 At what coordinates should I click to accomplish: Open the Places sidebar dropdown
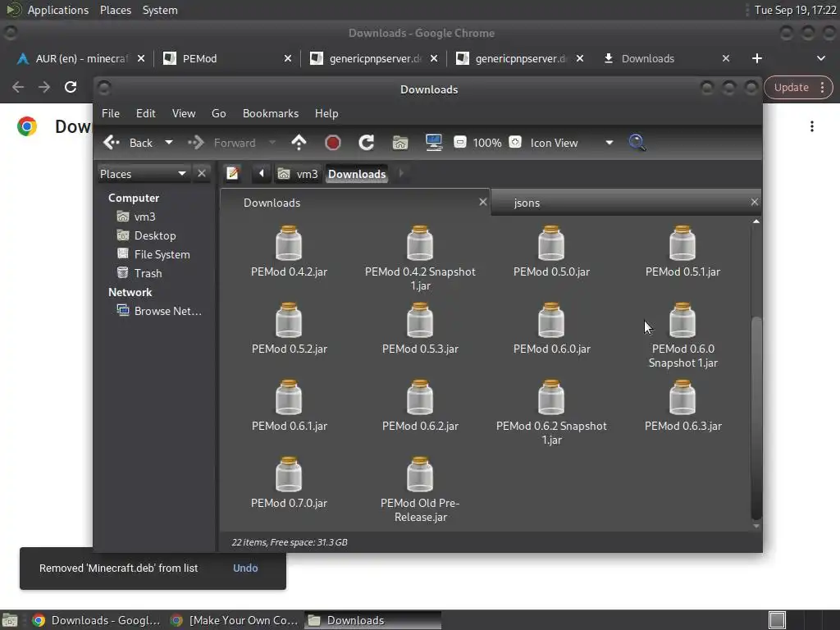[x=143, y=174]
